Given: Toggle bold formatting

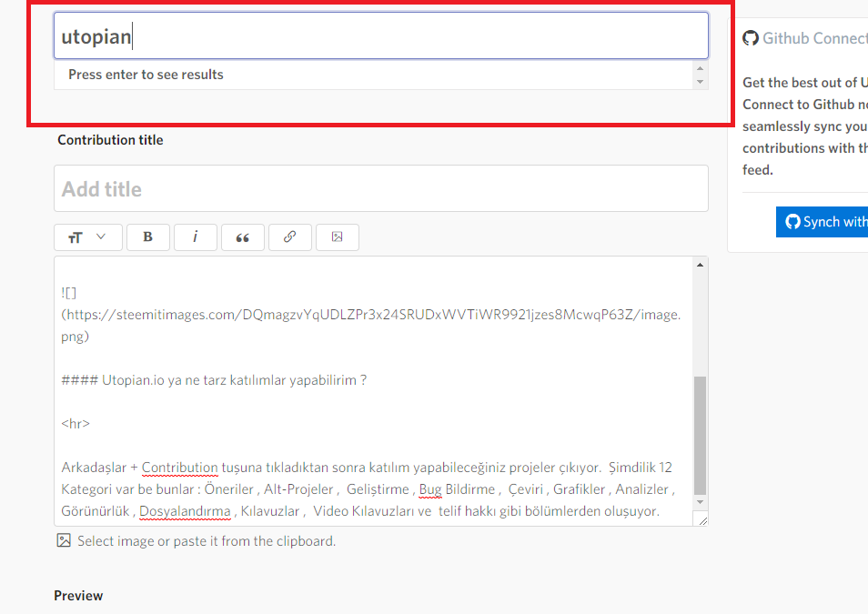Looking at the screenshot, I should [x=147, y=237].
